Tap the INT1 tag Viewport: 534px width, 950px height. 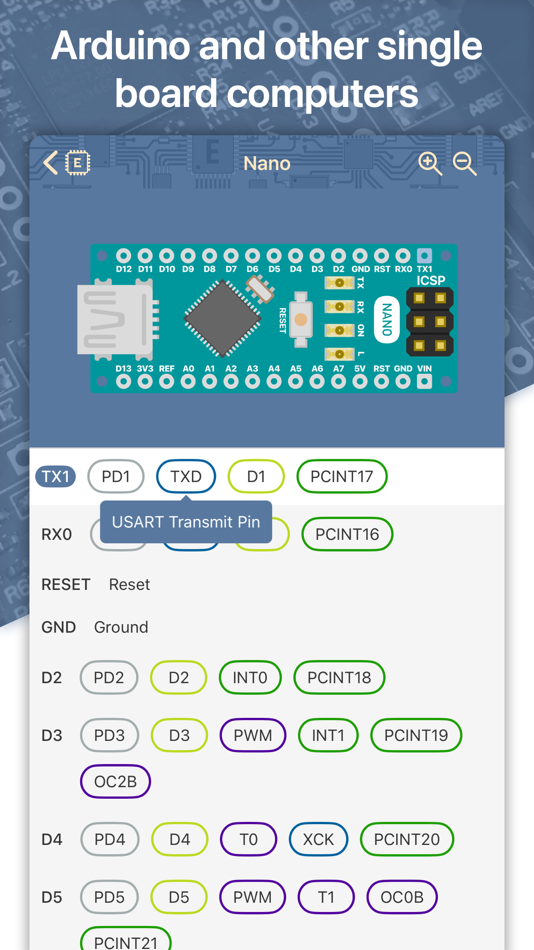[x=328, y=736]
